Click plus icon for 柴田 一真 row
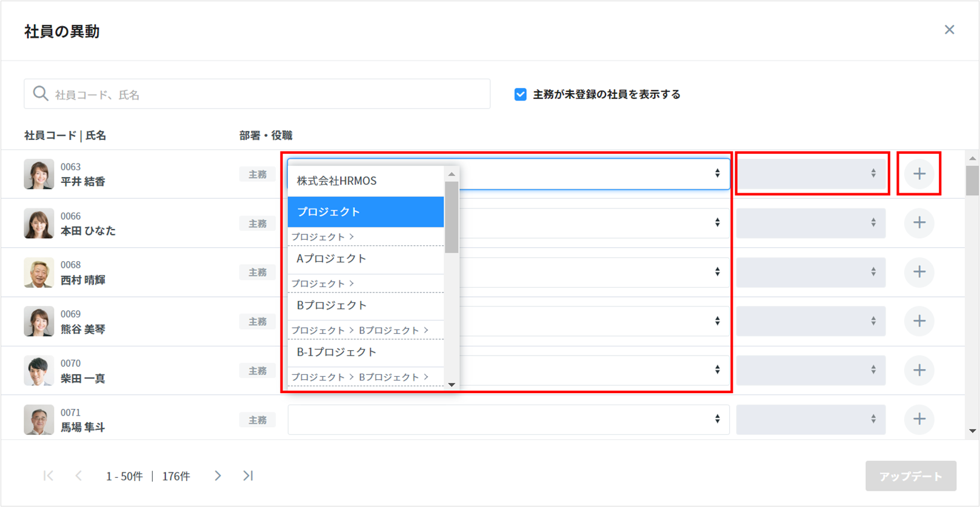Viewport: 980px width, 507px height. 919,370
